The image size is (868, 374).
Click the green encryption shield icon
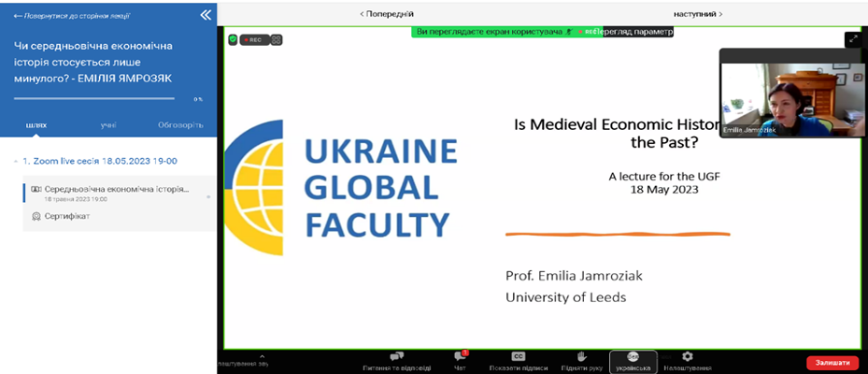(233, 39)
